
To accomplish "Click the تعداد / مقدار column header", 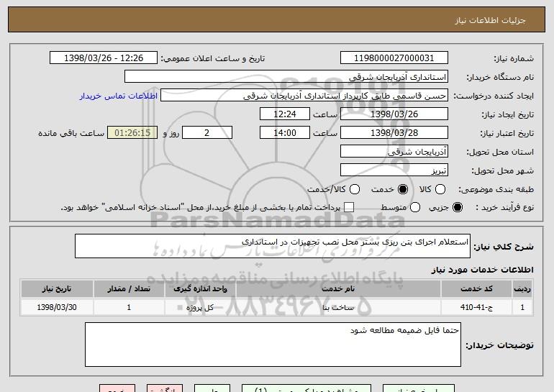I will (x=129, y=289).
